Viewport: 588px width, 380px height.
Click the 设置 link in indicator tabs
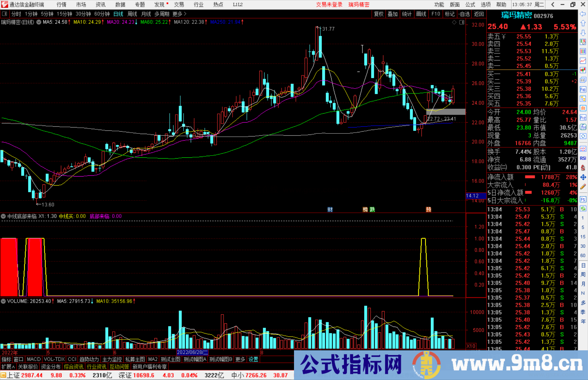(x=253, y=359)
